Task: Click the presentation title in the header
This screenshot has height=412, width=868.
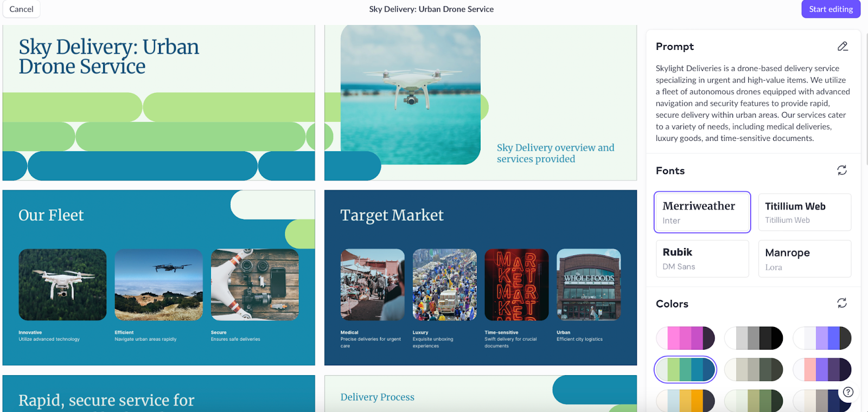Action: pos(431,9)
